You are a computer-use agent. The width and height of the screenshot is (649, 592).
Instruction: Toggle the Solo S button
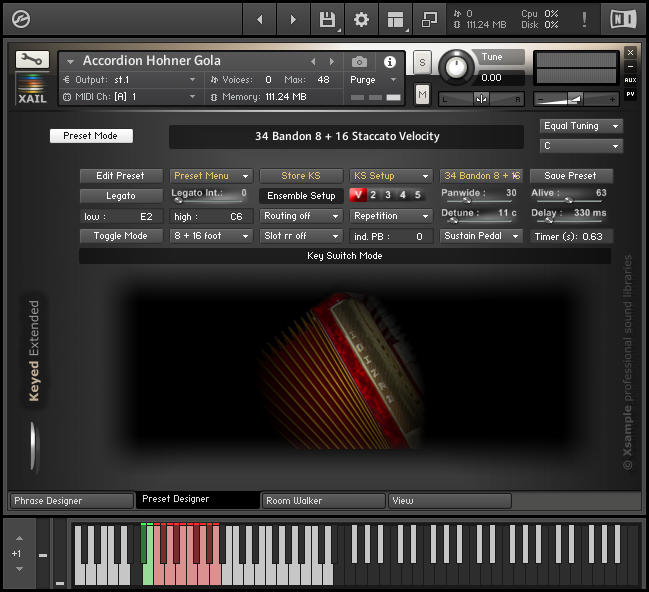422,62
